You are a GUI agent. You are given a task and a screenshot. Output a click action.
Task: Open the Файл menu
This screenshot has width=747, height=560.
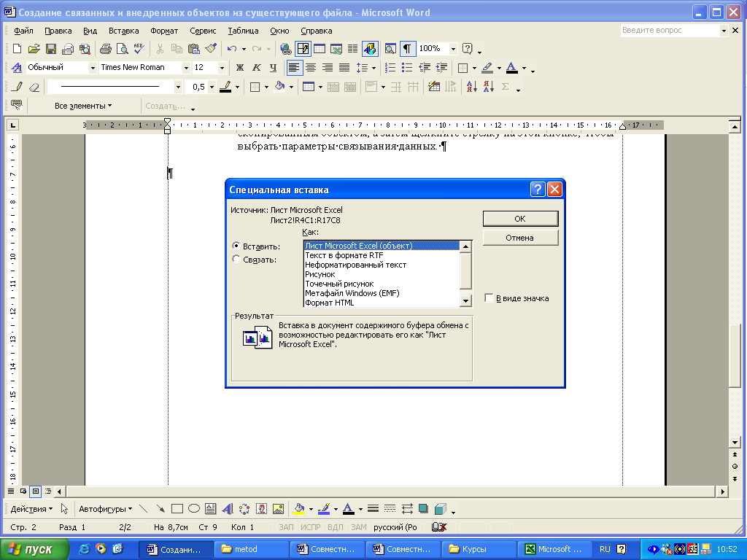pyautogui.click(x=23, y=31)
